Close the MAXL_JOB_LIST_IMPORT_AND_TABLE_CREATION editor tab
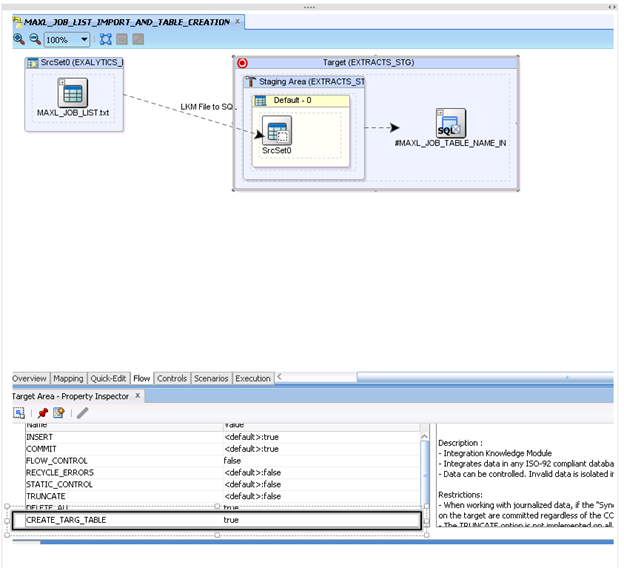The width and height of the screenshot is (624, 568). click(x=237, y=21)
